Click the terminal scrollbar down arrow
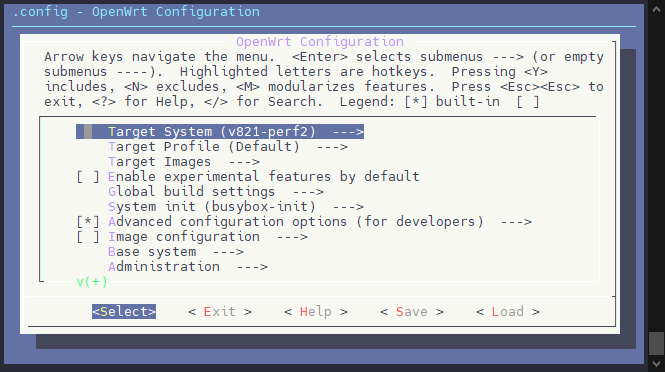The width and height of the screenshot is (665, 372). (x=657, y=364)
